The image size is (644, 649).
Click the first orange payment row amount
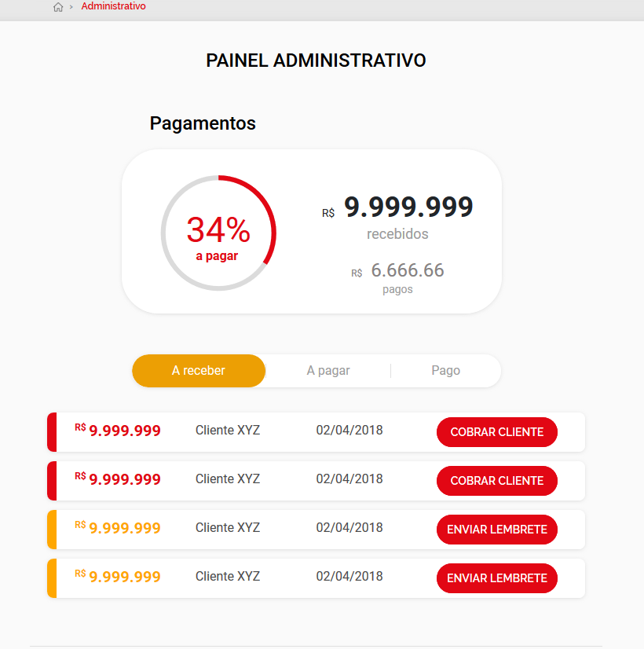(118, 527)
